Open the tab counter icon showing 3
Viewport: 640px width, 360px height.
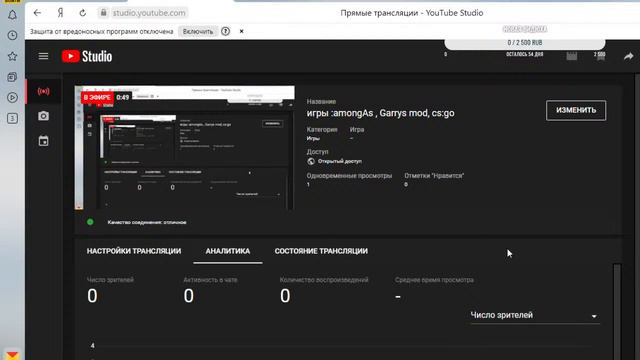pos(12,118)
